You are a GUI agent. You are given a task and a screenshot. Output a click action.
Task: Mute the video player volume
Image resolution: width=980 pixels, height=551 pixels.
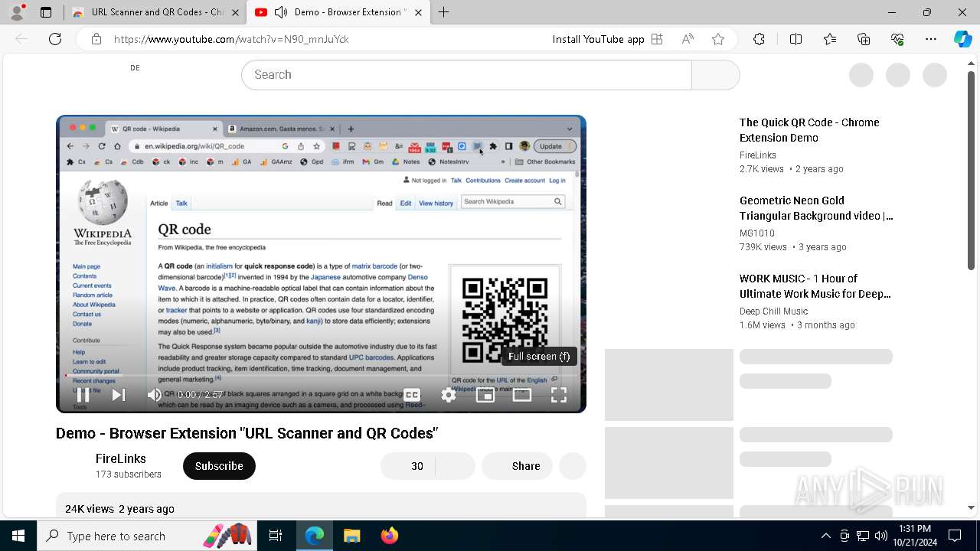click(155, 395)
